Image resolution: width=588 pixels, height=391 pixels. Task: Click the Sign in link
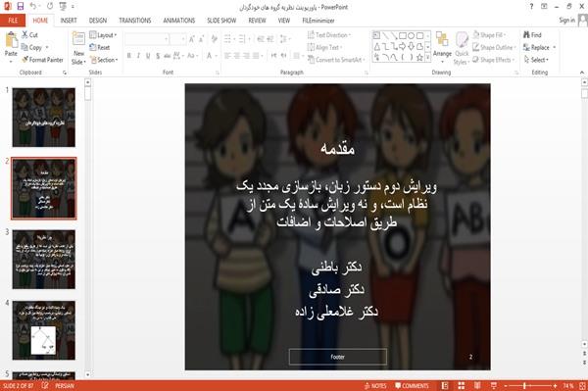pos(566,21)
